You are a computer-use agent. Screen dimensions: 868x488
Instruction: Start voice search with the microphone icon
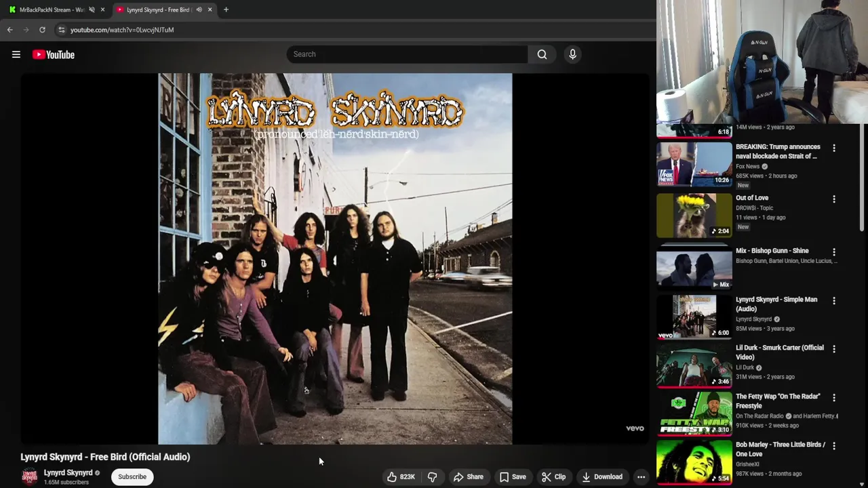coord(572,54)
